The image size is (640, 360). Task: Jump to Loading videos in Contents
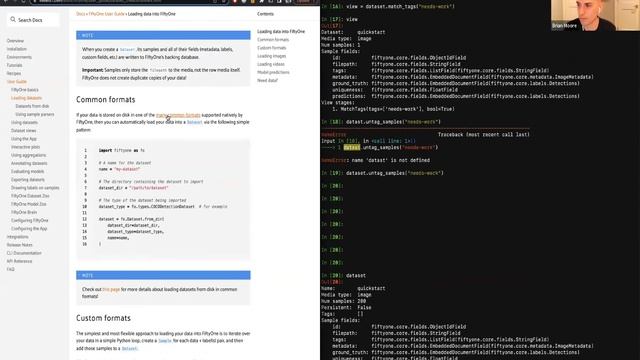tap(271, 64)
